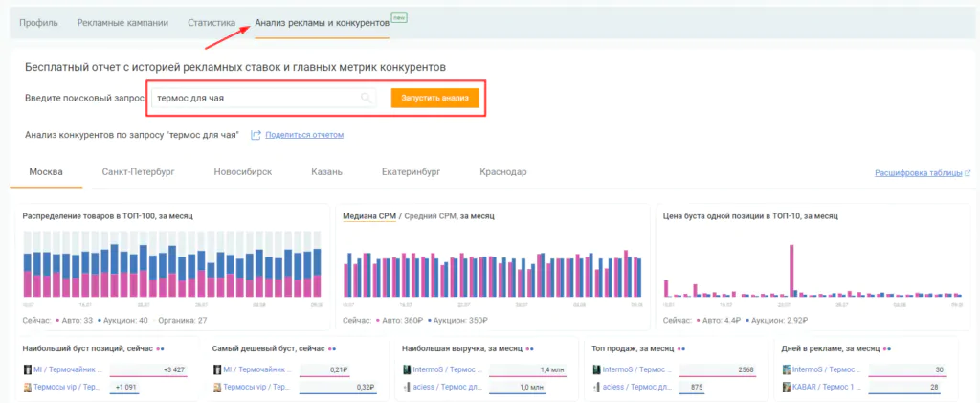Click Термосы vip product thumbnail in Наибольший буст

click(x=27, y=388)
